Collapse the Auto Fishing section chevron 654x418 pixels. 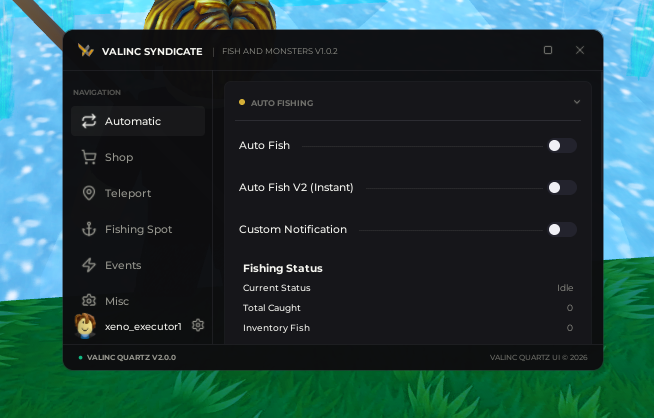pos(577,102)
